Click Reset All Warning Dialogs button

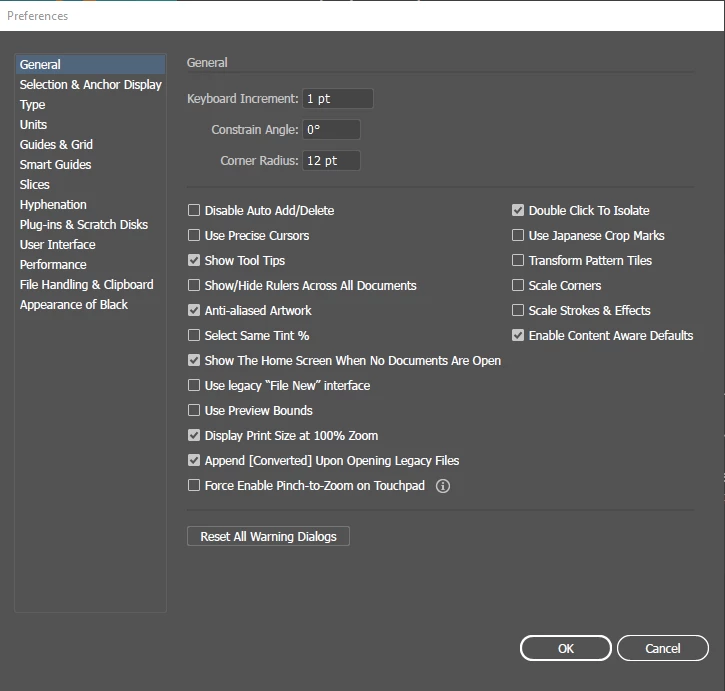coord(268,536)
